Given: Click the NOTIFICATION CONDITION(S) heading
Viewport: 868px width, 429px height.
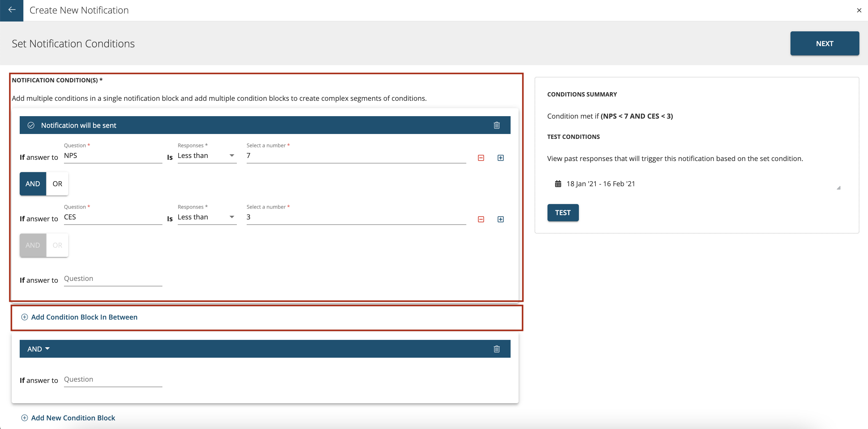Looking at the screenshot, I should (57, 81).
